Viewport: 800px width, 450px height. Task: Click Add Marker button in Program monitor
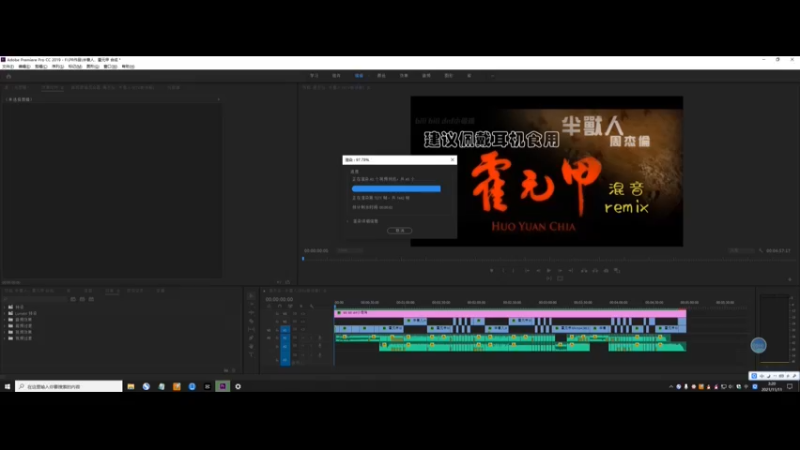click(492, 270)
